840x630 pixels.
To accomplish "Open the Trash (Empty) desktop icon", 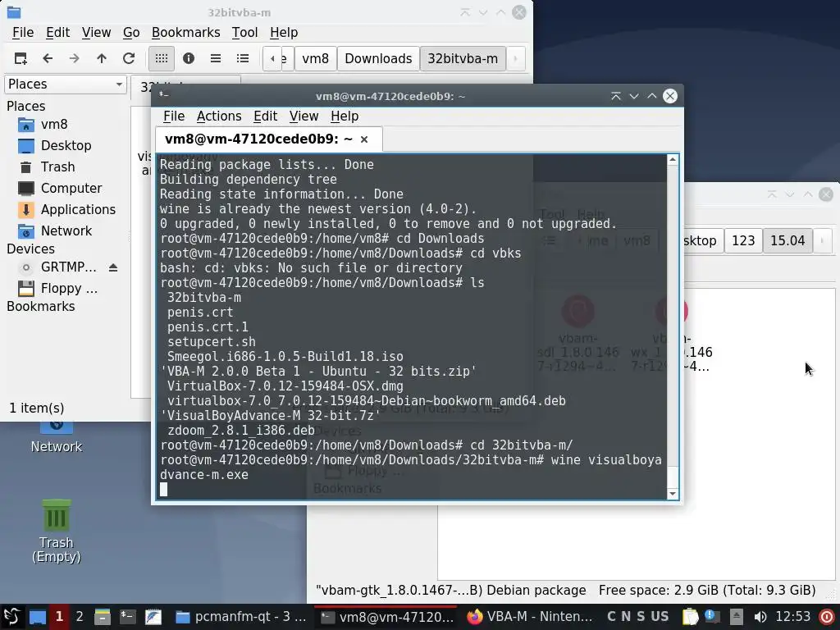I will 57,531.
